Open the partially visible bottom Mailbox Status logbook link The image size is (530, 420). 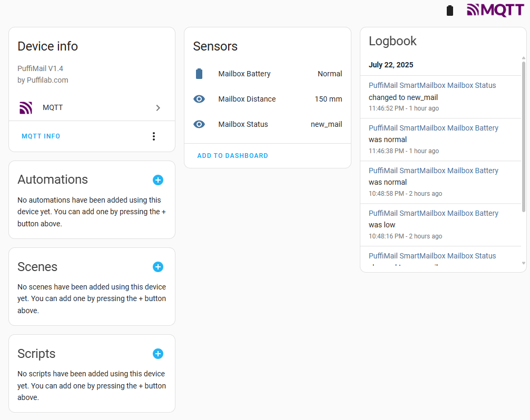pos(432,256)
